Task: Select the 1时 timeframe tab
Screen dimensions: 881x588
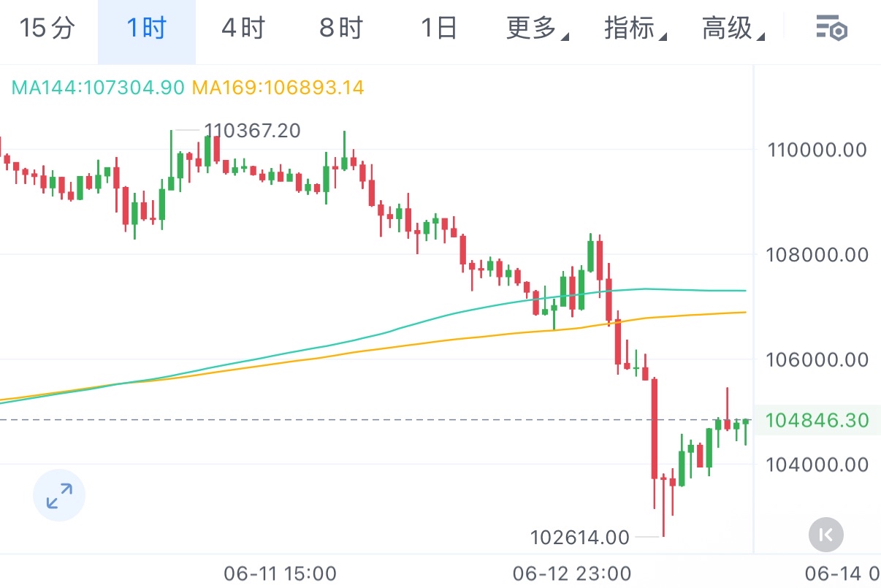Action: tap(147, 28)
